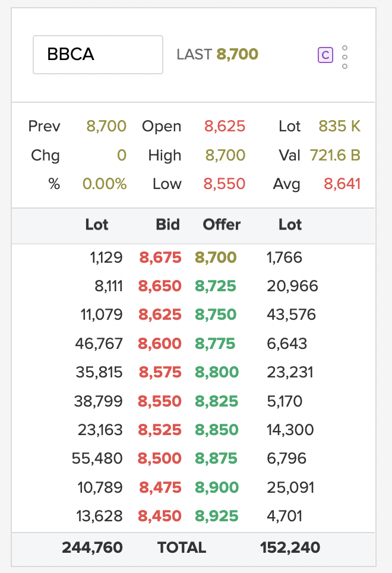Click offer lot 23,231
The image size is (392, 573).
[x=290, y=372]
